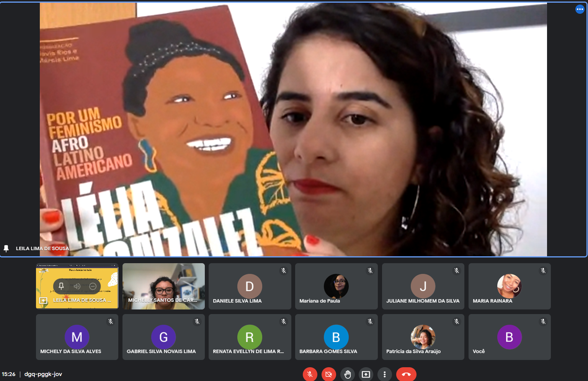
Task: Remove presentation tile with the minus circle icon
Action: point(93,286)
